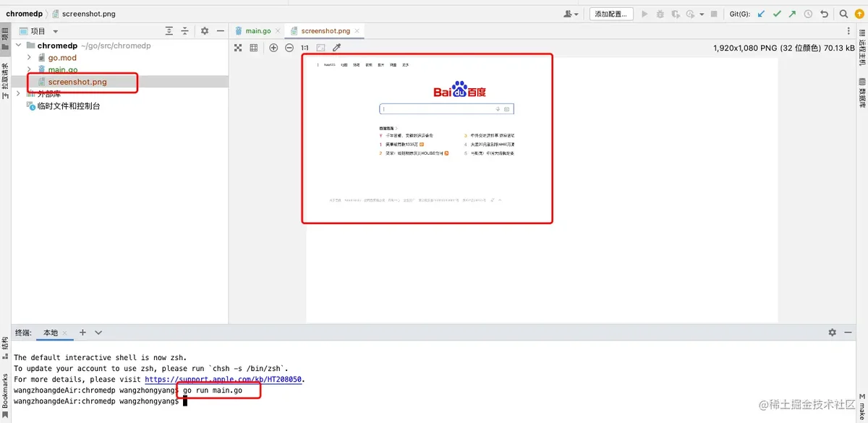
Task: Click the Run with Coverage icon
Action: (675, 14)
